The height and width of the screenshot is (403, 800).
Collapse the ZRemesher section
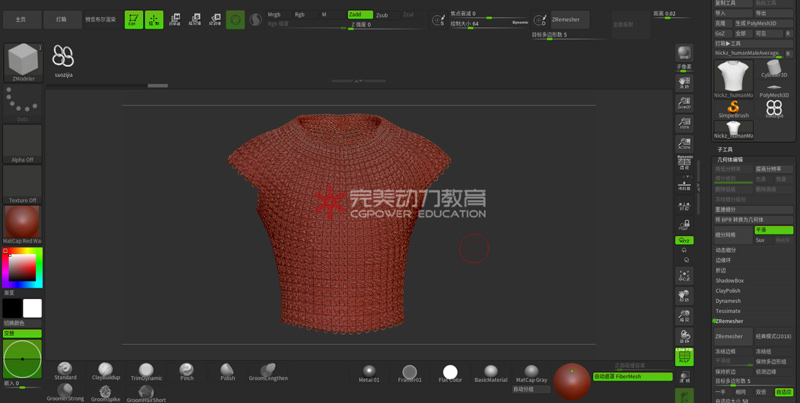tap(729, 321)
